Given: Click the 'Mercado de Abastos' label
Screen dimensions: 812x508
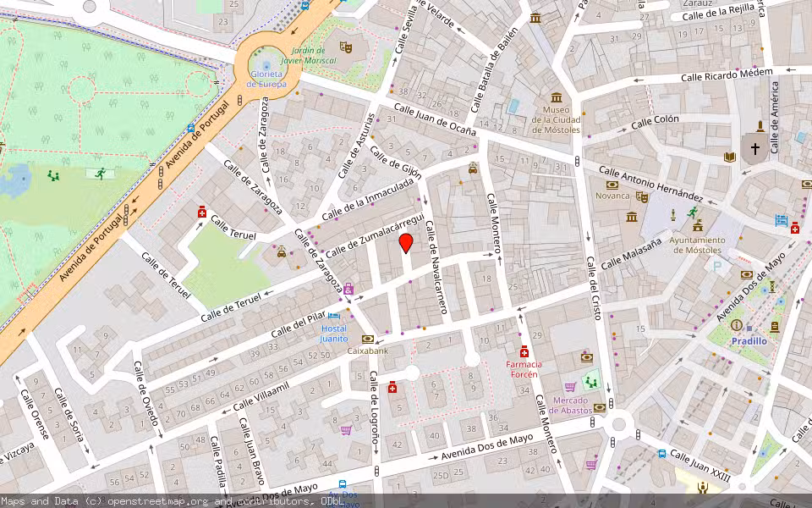Looking at the screenshot, I should pyautogui.click(x=570, y=406).
